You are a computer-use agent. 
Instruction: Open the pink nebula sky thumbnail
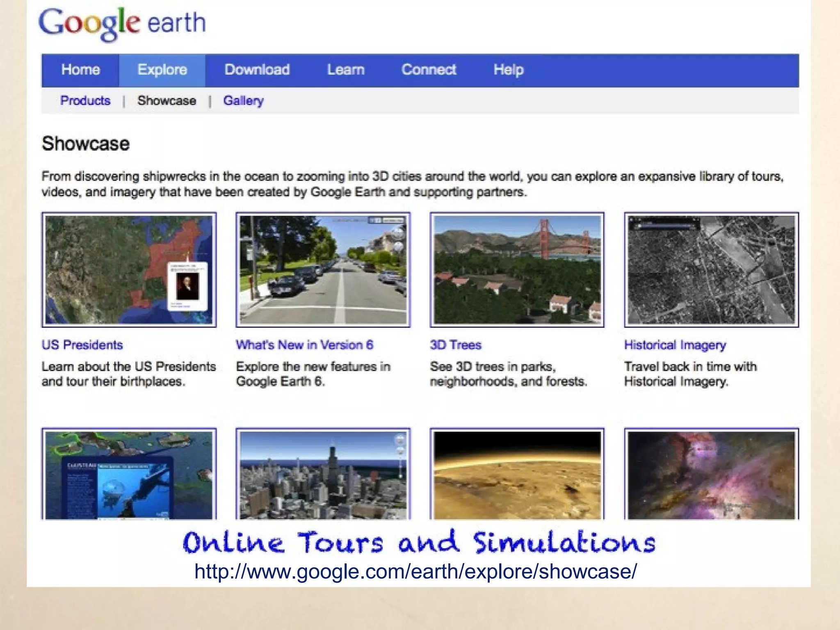click(712, 474)
